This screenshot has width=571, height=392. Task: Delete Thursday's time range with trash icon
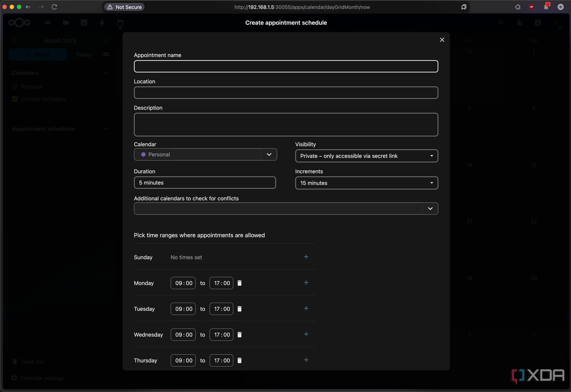(239, 361)
